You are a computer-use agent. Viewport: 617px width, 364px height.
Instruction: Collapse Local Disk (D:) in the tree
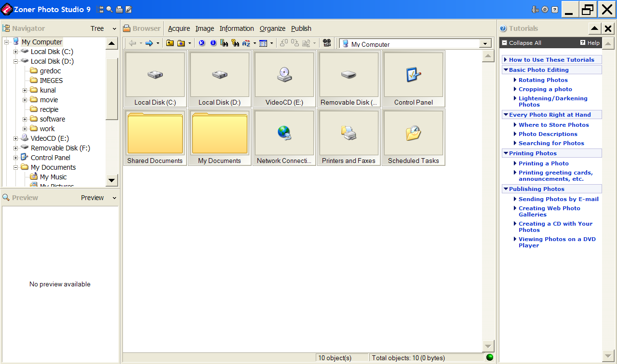[15, 61]
